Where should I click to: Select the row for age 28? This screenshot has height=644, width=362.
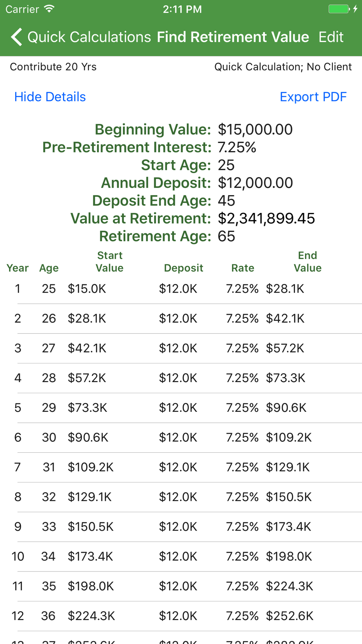coord(181,378)
